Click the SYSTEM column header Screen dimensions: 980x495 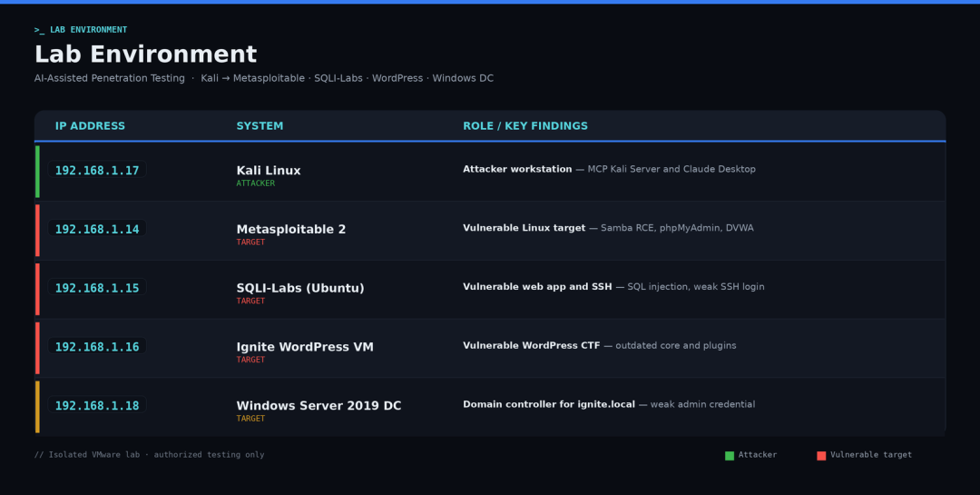[x=260, y=125]
